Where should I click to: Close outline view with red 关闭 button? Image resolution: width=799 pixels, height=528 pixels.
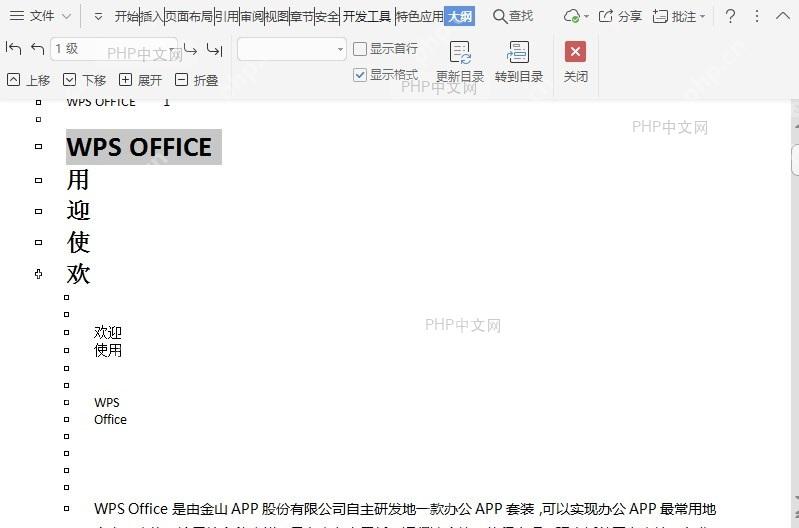[x=575, y=62]
